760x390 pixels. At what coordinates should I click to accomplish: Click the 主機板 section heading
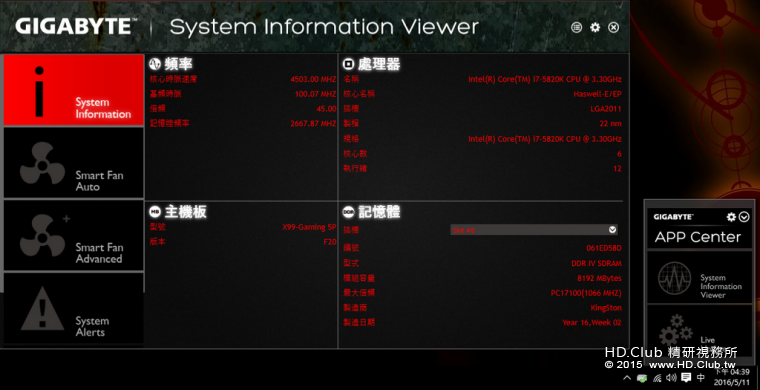point(186,212)
